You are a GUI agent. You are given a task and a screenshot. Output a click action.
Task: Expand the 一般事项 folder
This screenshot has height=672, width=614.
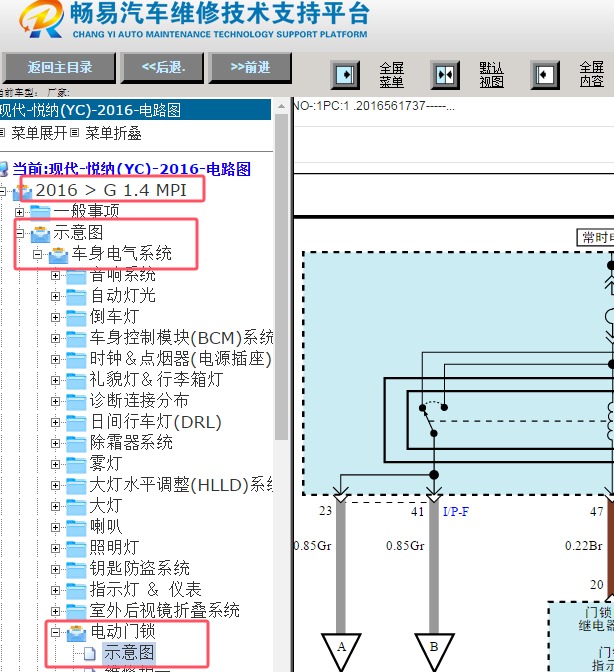pos(19,212)
